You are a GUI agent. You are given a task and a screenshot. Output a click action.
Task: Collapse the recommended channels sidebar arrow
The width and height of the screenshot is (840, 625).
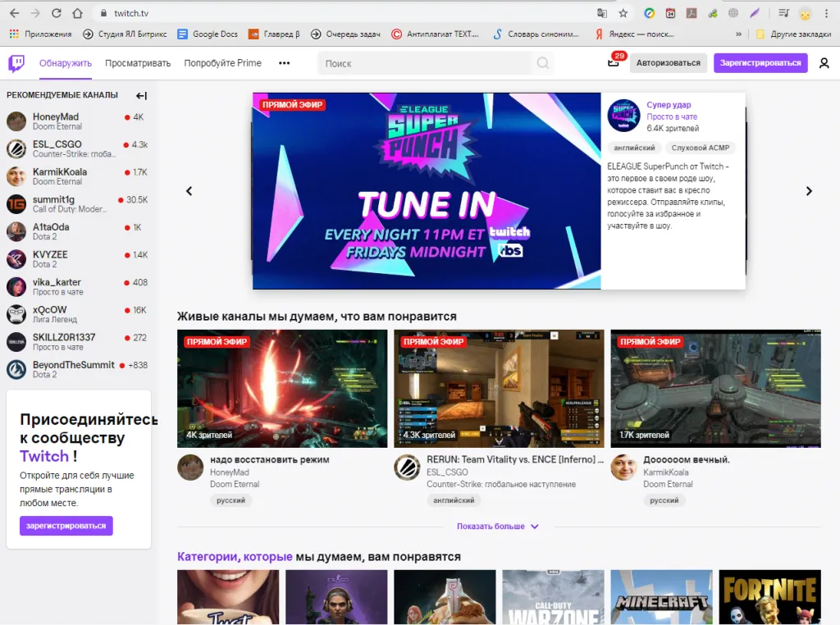coord(141,96)
